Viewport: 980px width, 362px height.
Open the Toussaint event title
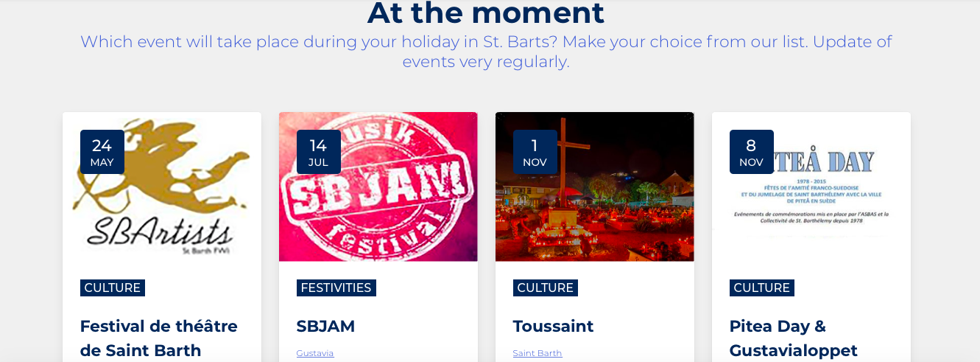[x=553, y=326]
